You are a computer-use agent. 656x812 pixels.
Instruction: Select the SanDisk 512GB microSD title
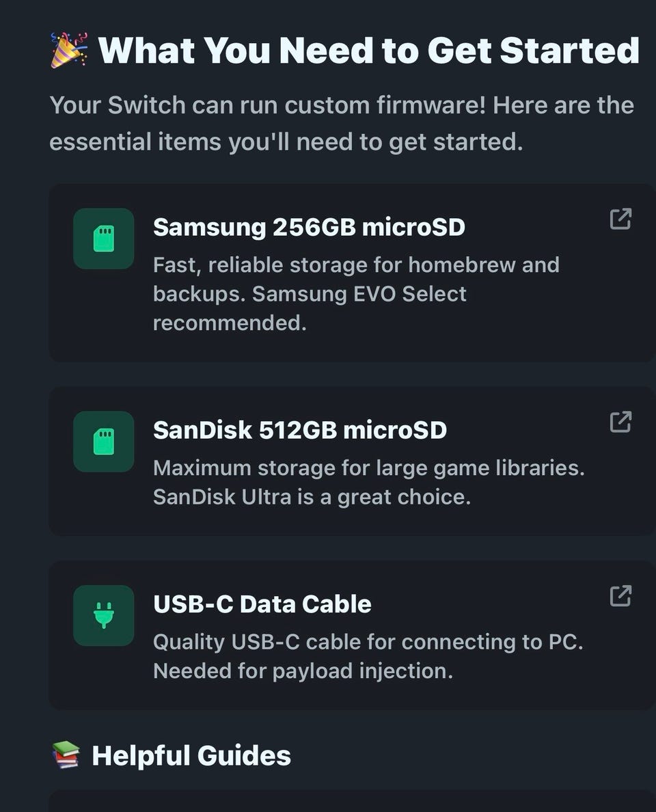pyautogui.click(x=300, y=430)
